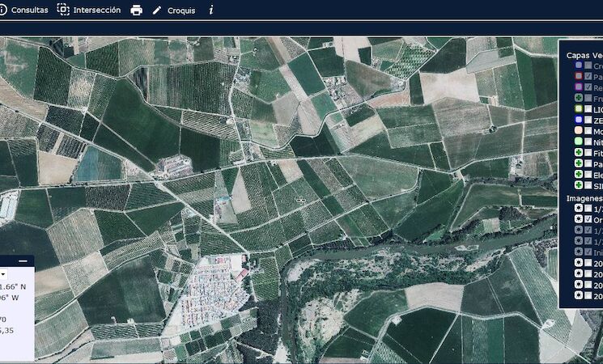Select the Intersección dashed-square icon
The width and height of the screenshot is (603, 364).
pyautogui.click(x=63, y=10)
